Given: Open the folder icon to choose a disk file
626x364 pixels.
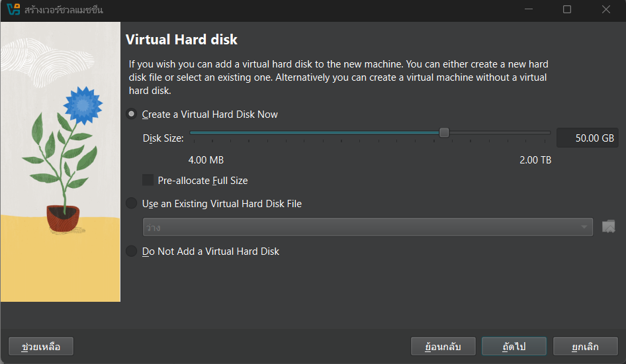Looking at the screenshot, I should [x=608, y=227].
